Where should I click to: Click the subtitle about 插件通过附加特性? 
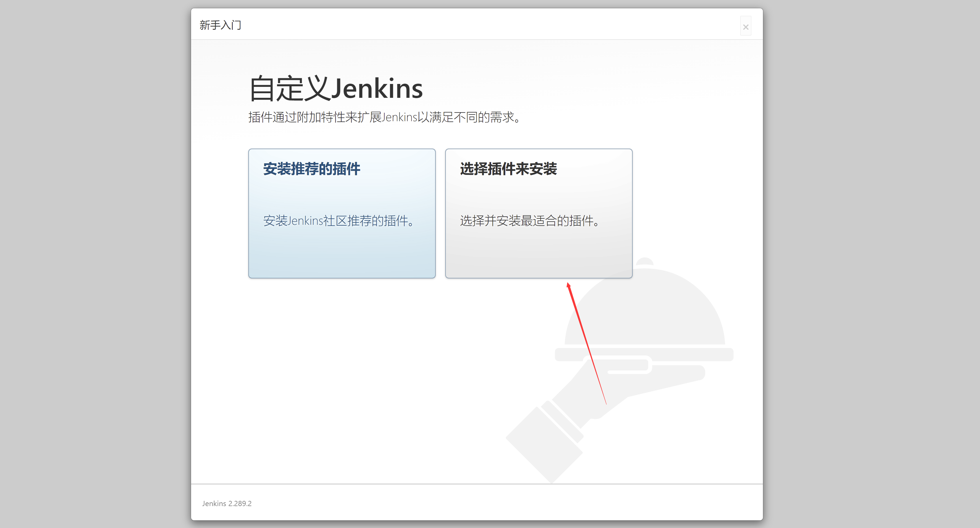coord(384,117)
